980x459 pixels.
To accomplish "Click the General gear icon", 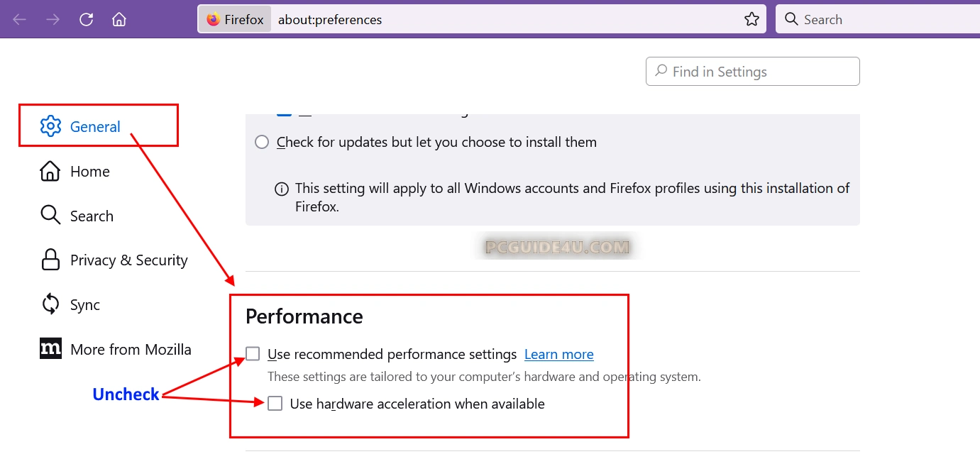I will [x=50, y=126].
